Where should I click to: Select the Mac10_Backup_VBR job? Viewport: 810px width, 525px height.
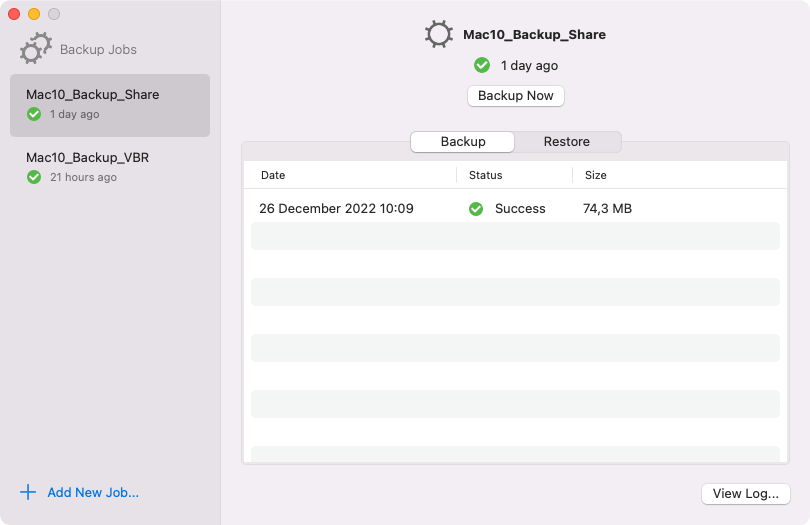click(x=110, y=167)
